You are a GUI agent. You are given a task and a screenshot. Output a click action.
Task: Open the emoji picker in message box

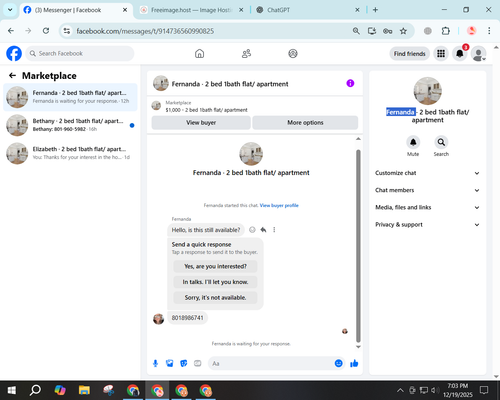click(338, 363)
